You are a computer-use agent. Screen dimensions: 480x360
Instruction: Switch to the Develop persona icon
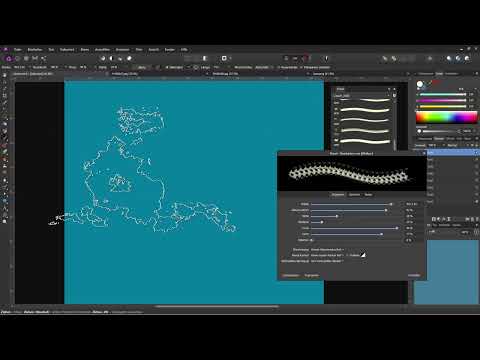pos(26,59)
